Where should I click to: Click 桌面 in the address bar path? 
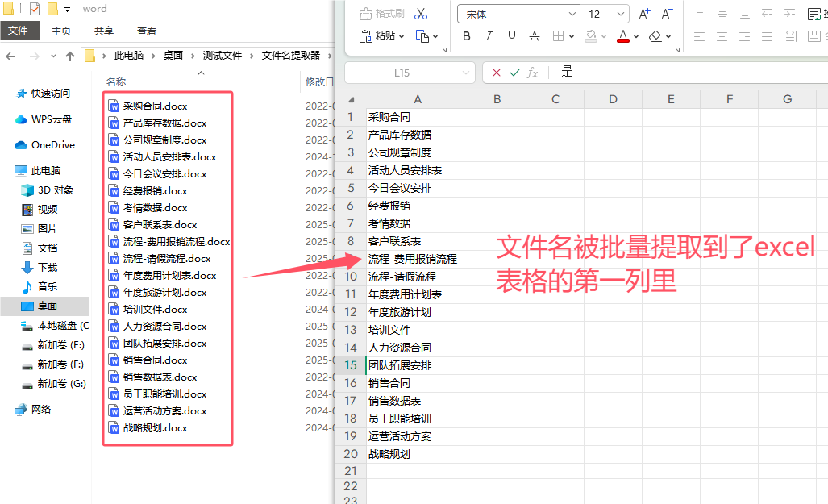[x=173, y=56]
